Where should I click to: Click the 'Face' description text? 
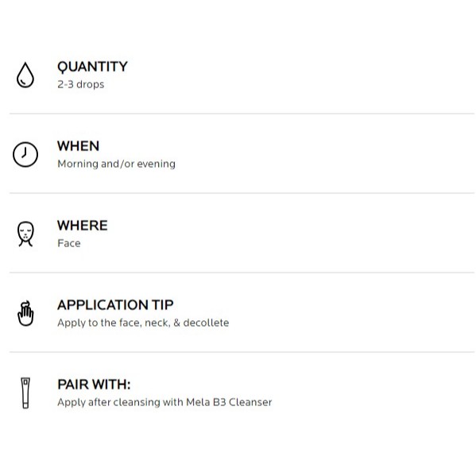(69, 243)
